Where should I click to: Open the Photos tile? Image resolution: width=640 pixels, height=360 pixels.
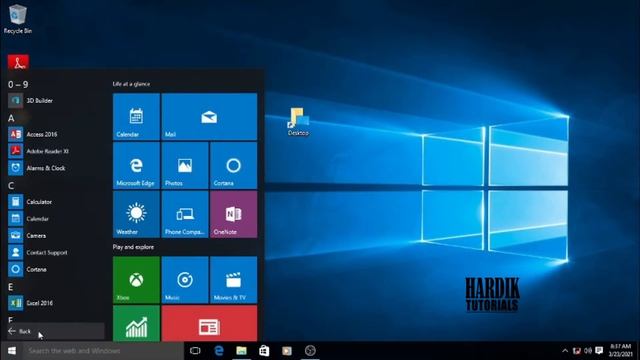[x=185, y=165]
